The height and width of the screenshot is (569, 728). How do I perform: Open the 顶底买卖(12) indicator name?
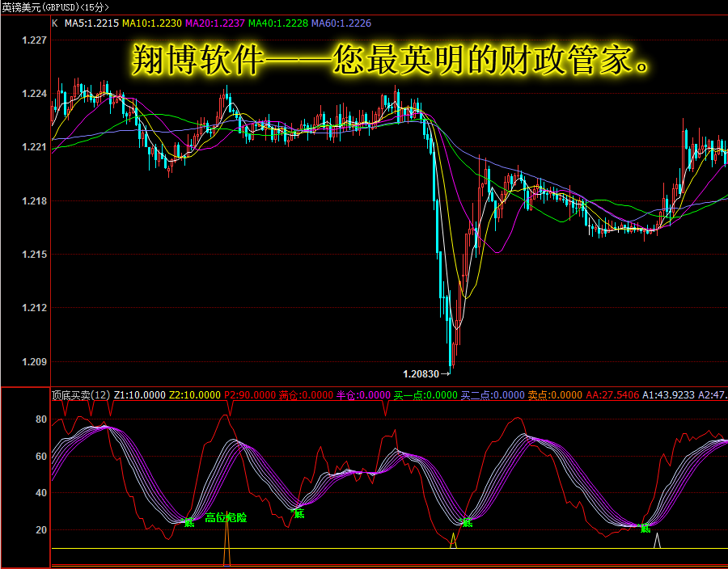click(x=81, y=395)
